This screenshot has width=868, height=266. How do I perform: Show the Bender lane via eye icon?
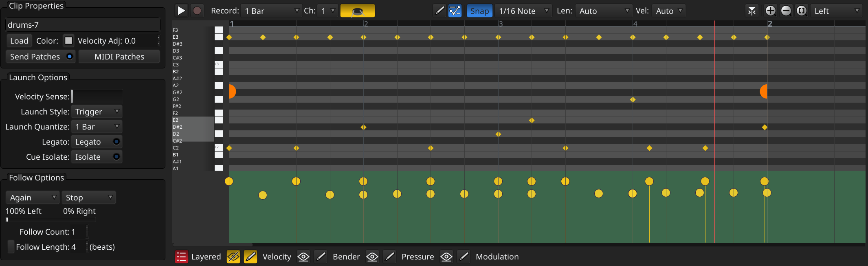click(x=303, y=257)
